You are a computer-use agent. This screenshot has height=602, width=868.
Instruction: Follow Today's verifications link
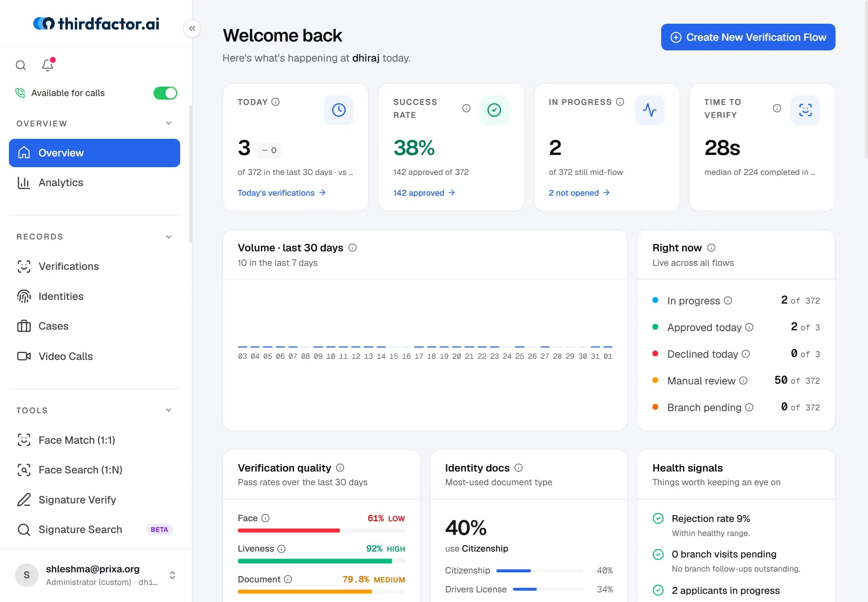click(282, 193)
